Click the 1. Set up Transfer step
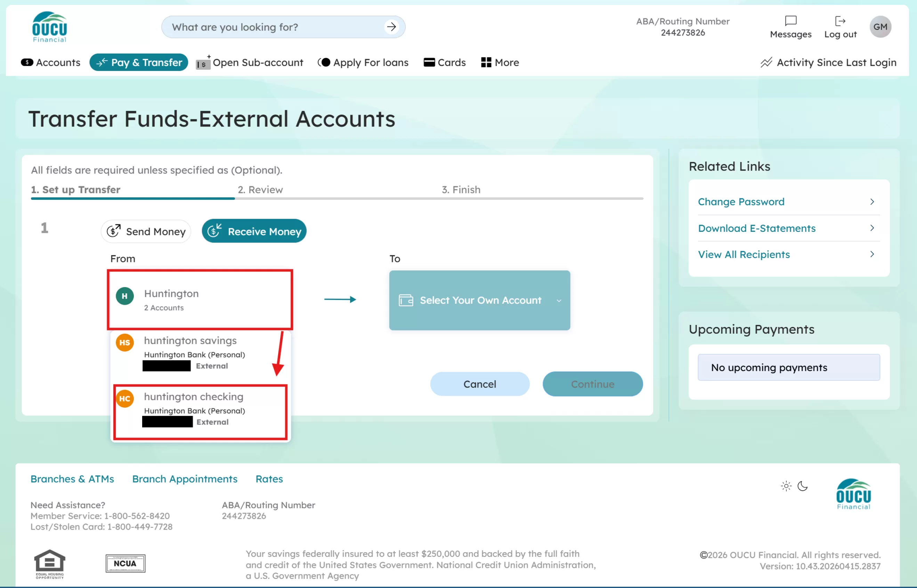917x588 pixels. coord(76,190)
